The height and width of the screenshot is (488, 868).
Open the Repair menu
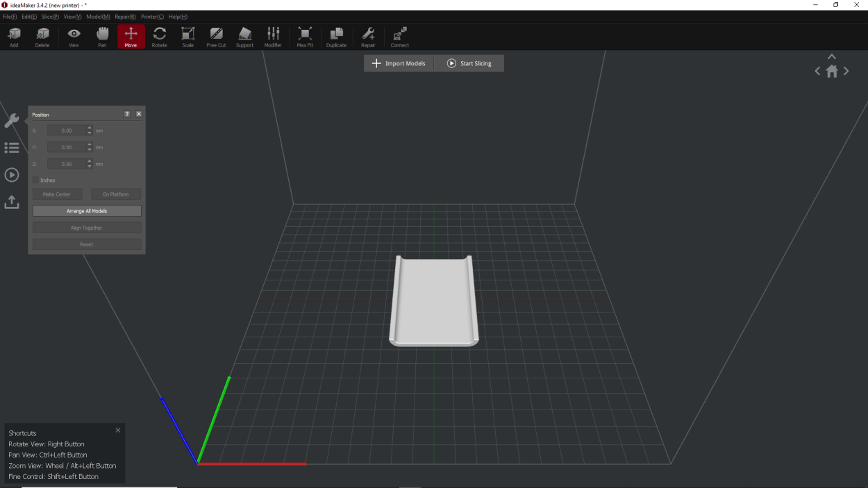click(x=125, y=16)
